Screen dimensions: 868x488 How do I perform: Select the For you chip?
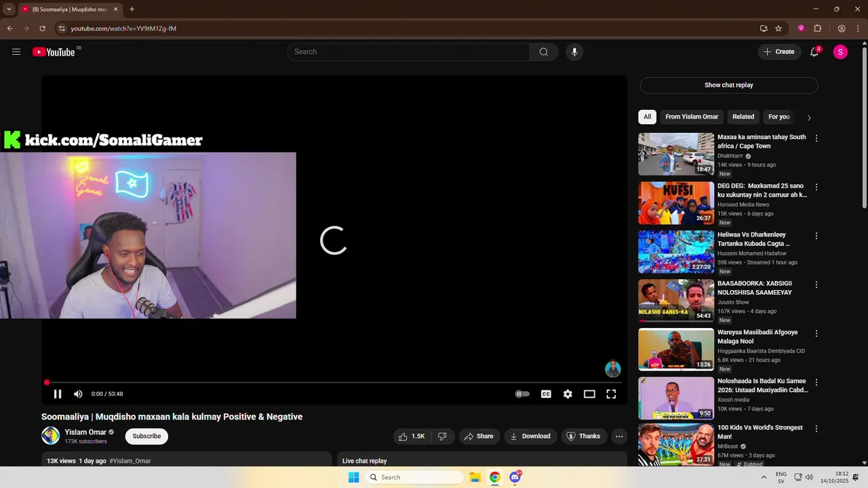coord(778,117)
